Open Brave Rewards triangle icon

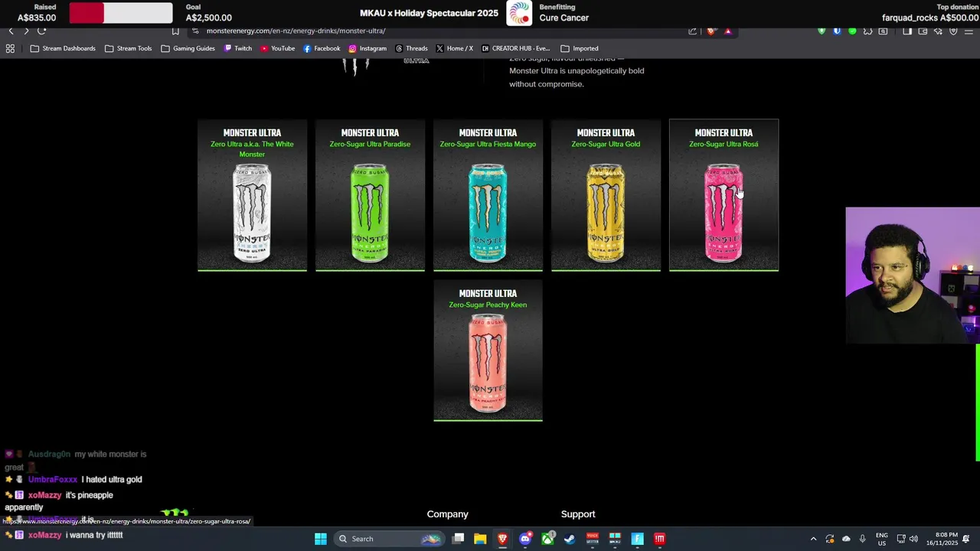coord(728,31)
